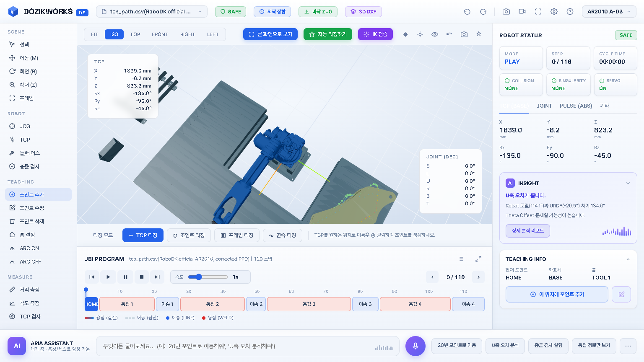The image size is (644, 362).
Task: Click the undo arrow in top bar
Action: coord(467,12)
